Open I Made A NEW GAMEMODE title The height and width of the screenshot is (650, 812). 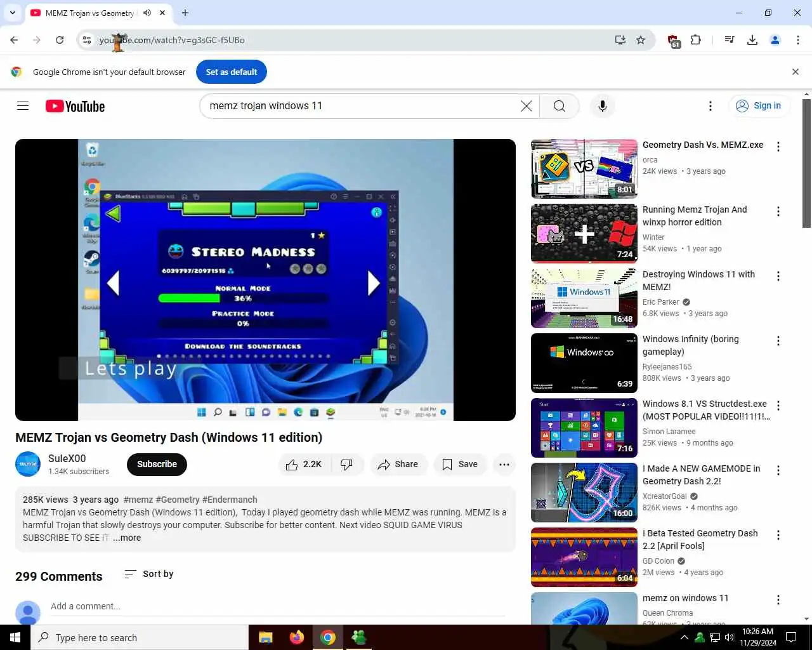tap(701, 475)
